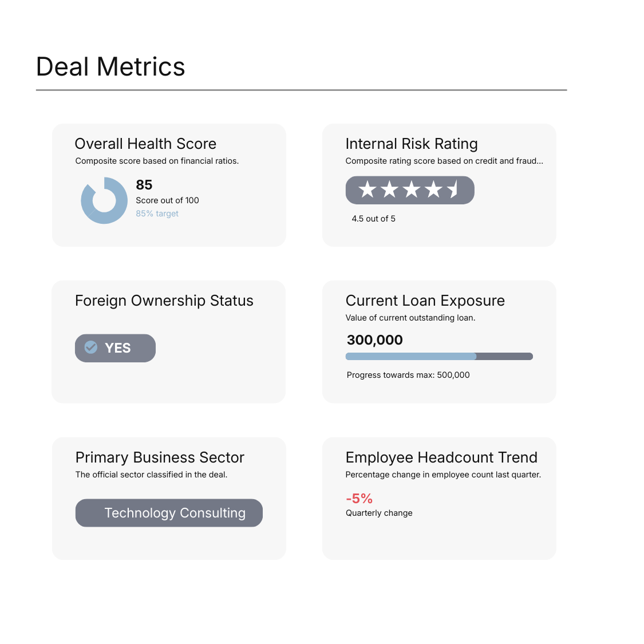Click the 300,000 loan value text

[374, 339]
